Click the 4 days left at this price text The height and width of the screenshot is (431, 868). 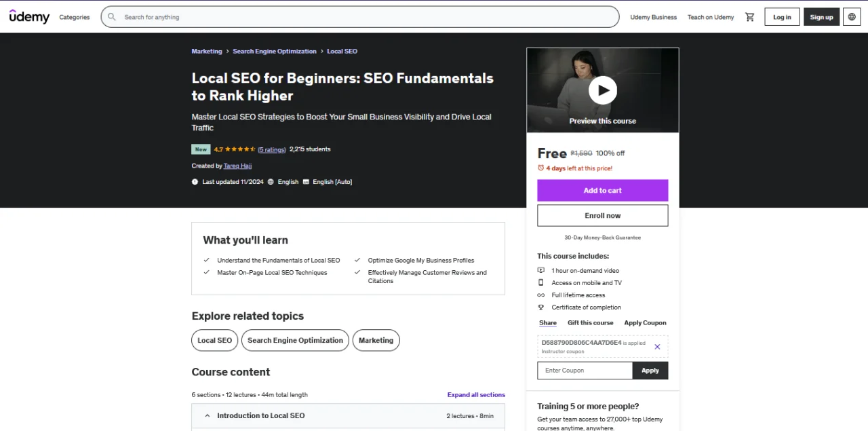coord(579,168)
